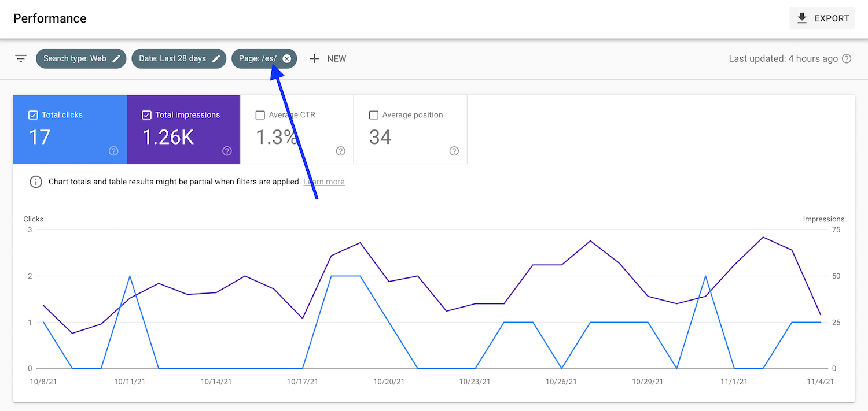Click the 11/4/21 axis date label
868x411 pixels.
(x=820, y=382)
